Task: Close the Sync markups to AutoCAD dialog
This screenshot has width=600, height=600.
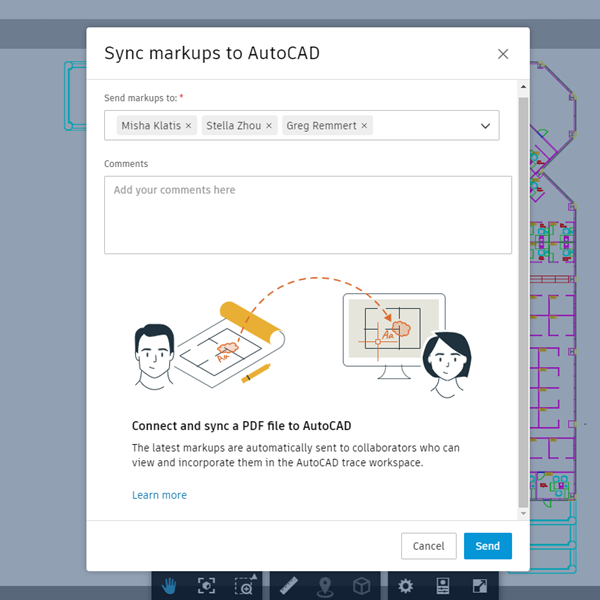Action: (x=503, y=54)
